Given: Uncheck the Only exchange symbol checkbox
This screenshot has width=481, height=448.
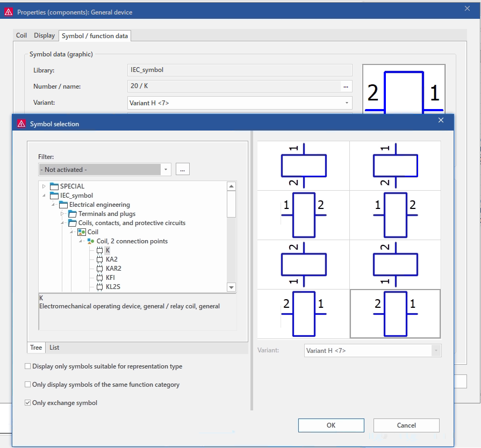Looking at the screenshot, I should click(x=28, y=403).
